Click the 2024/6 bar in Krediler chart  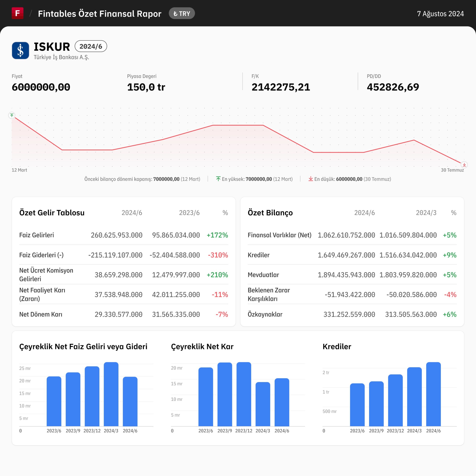pyautogui.click(x=433, y=394)
